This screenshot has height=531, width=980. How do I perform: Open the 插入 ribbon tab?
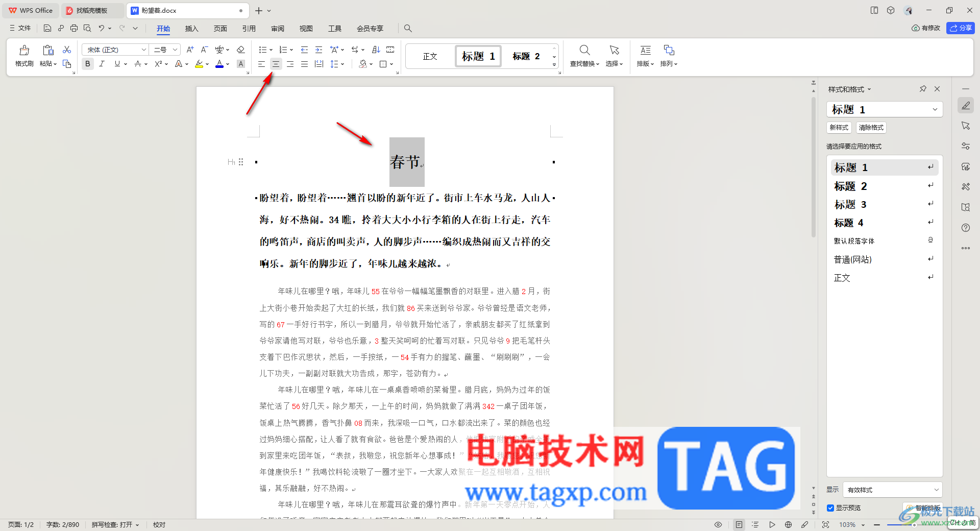pos(191,29)
